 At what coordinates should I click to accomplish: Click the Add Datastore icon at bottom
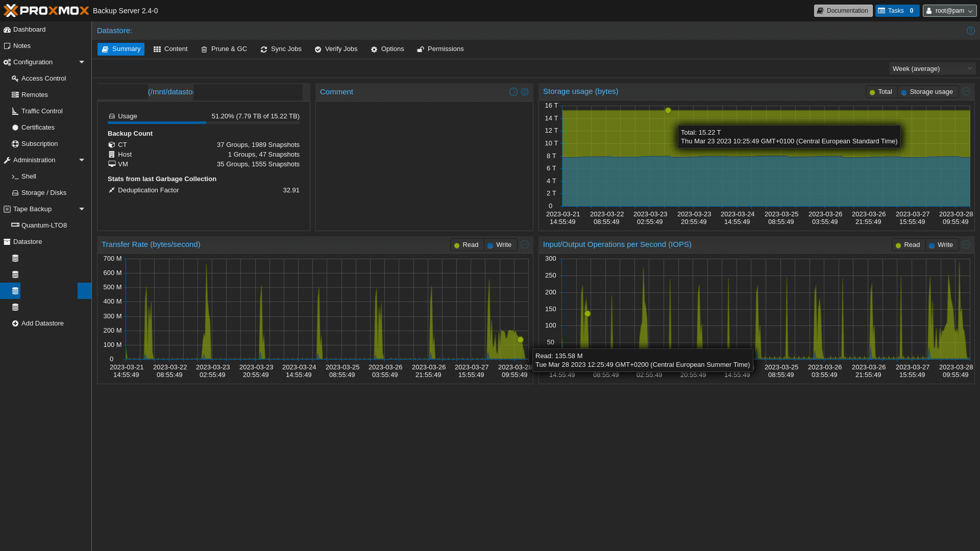pyautogui.click(x=15, y=323)
